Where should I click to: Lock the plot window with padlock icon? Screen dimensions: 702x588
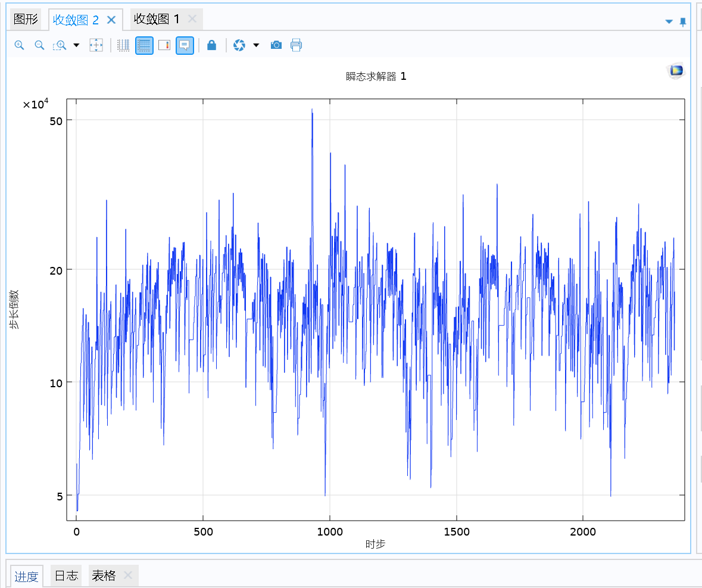(211, 45)
